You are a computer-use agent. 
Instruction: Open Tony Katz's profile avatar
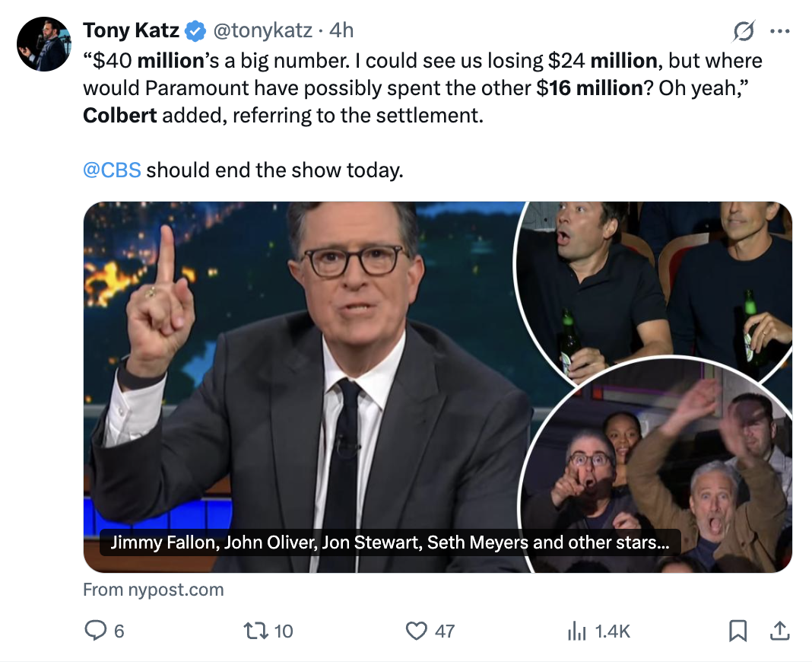44,44
